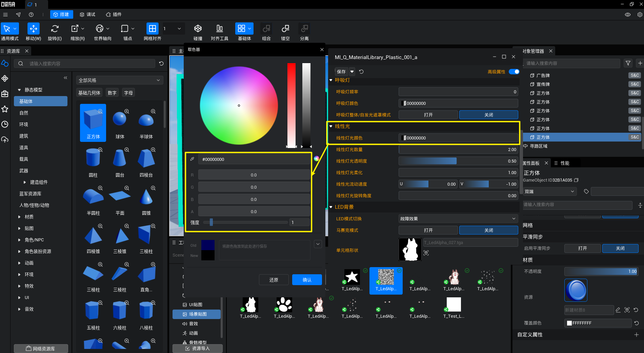The height and width of the screenshot is (353, 644).
Task: Click the 资源导入 button
Action: [x=198, y=349]
